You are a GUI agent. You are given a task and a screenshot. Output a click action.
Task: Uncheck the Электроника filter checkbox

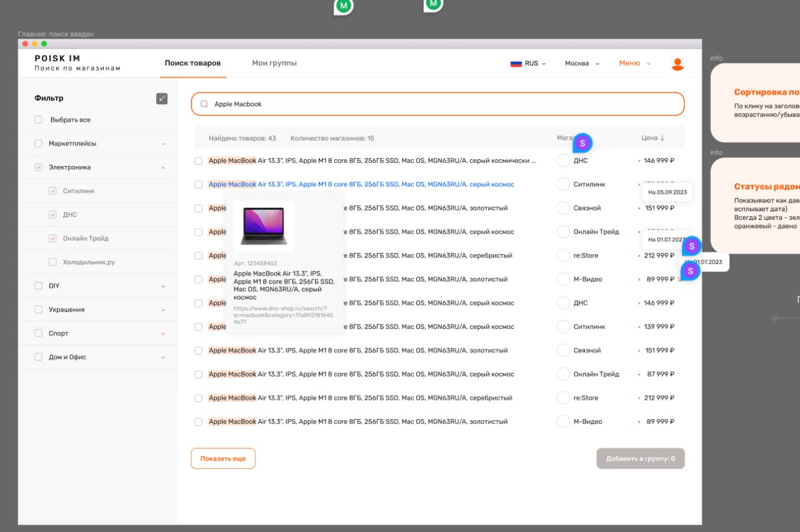pyautogui.click(x=38, y=167)
